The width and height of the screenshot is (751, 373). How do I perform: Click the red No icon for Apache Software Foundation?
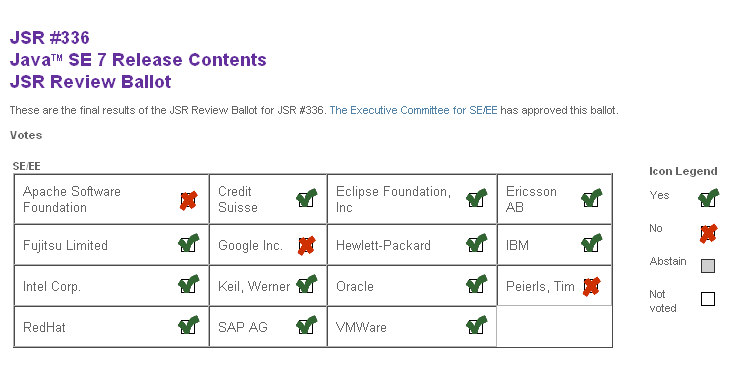pos(189,201)
